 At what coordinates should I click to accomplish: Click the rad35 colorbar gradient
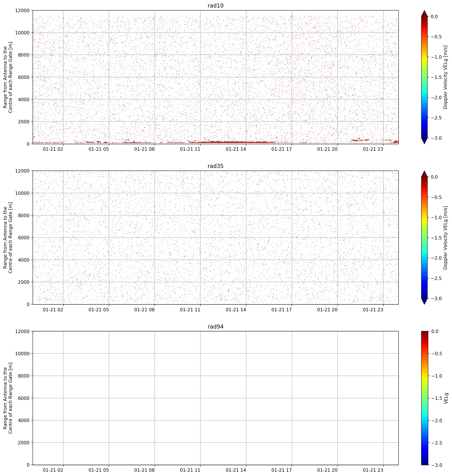(424, 238)
